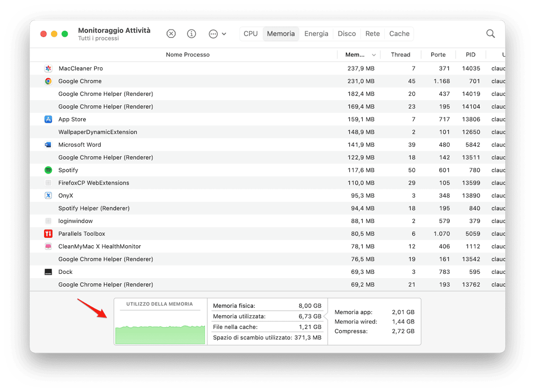Screen dimensions: 535x392
Task: Select the loginwindow process icon
Action: click(x=48, y=221)
